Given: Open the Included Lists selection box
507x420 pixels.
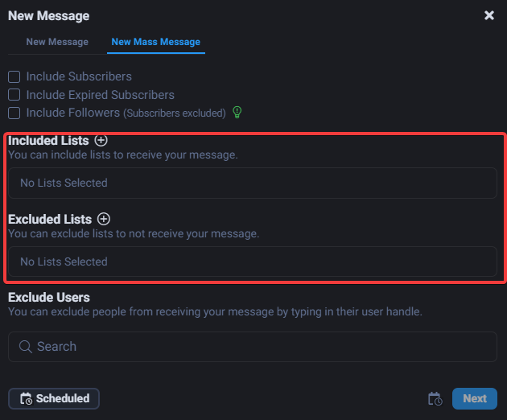Looking at the screenshot, I should 253,183.
